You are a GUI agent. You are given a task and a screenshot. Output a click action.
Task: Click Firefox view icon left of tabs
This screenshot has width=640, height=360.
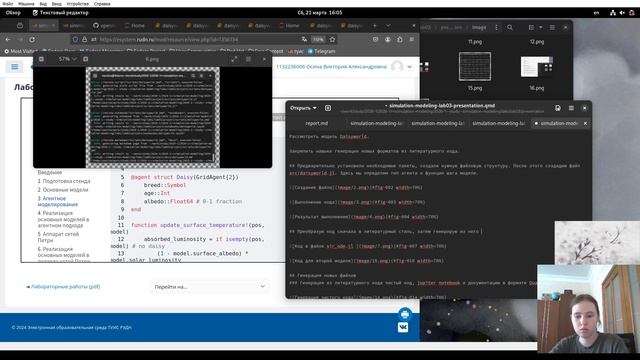20,25
